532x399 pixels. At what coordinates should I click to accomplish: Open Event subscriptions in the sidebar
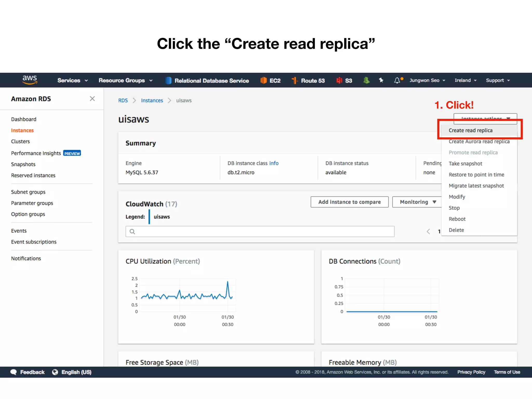(x=34, y=242)
